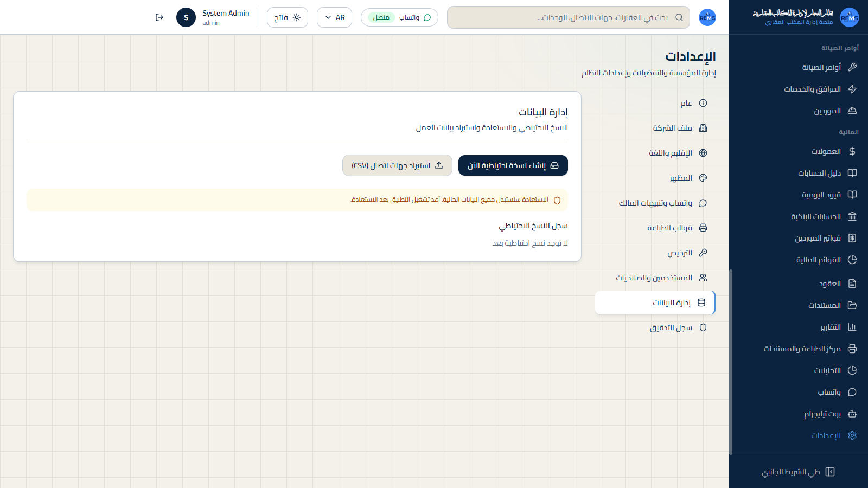Click إنشاء نسخة احتياطية الآن button

(x=513, y=165)
